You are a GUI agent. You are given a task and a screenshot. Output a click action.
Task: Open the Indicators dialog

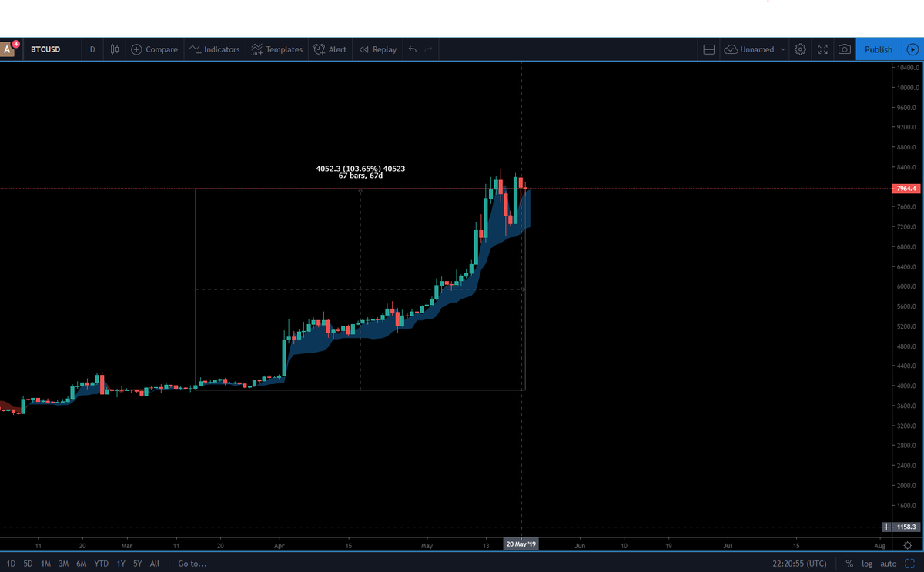click(215, 49)
